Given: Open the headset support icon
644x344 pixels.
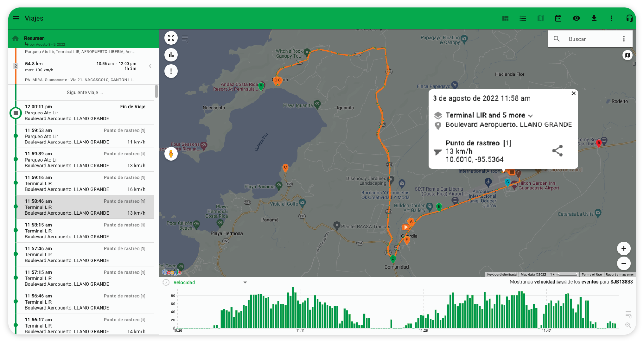Looking at the screenshot, I should pyautogui.click(x=629, y=18).
